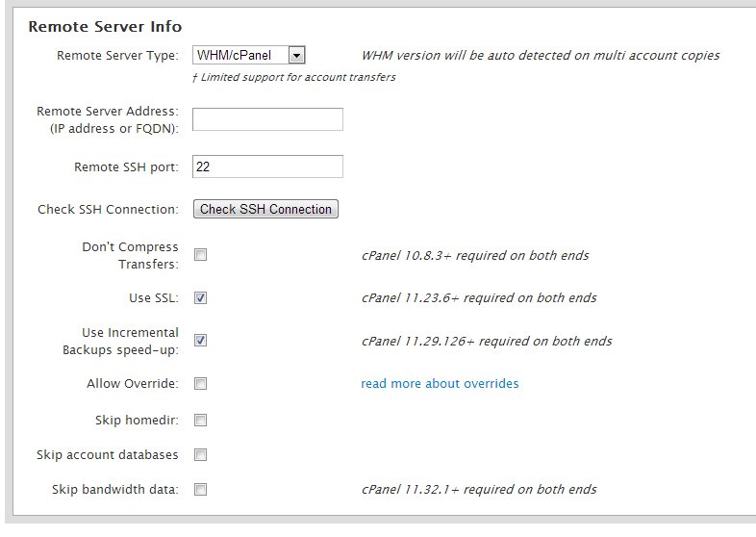Click the Remote SSH port field showing 22
Screen dimensions: 756x537
tap(267, 166)
